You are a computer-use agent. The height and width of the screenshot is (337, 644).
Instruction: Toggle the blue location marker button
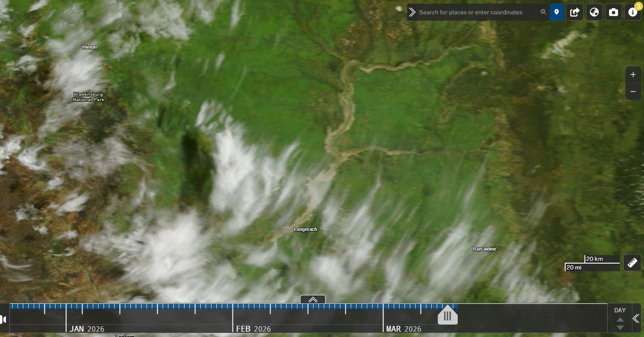coord(557,12)
